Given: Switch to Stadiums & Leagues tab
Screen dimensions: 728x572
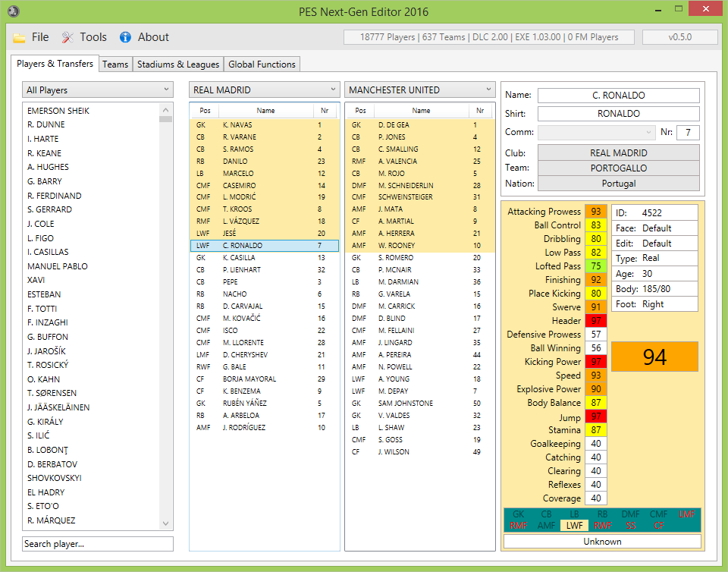Looking at the screenshot, I should click(x=178, y=64).
